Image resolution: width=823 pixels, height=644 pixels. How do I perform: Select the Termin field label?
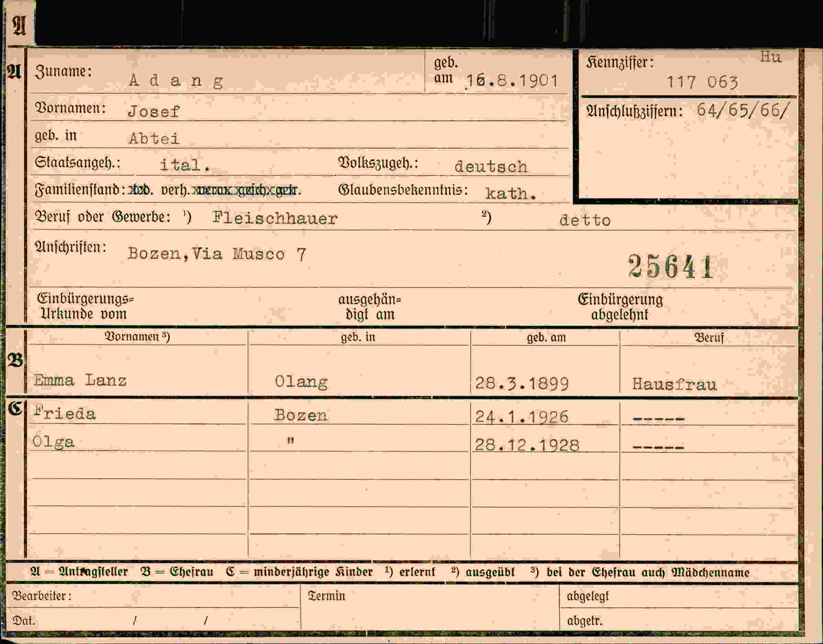pos(327,596)
